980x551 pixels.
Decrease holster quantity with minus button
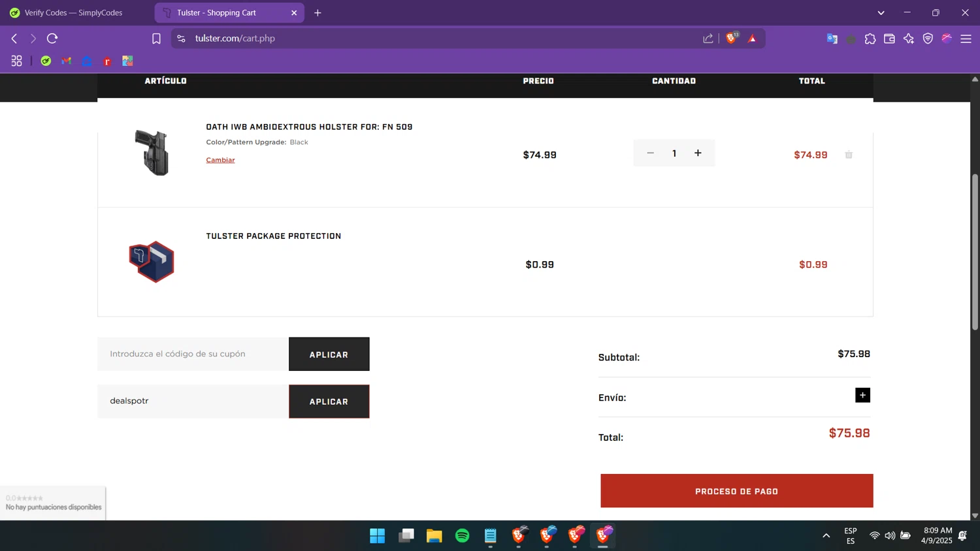tap(650, 153)
